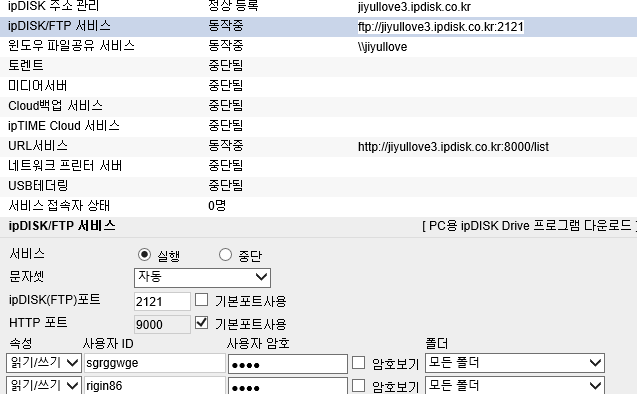Screen dimensions: 637x394
Task: Click the user ID field sgrggwge
Action: [x=154, y=363]
